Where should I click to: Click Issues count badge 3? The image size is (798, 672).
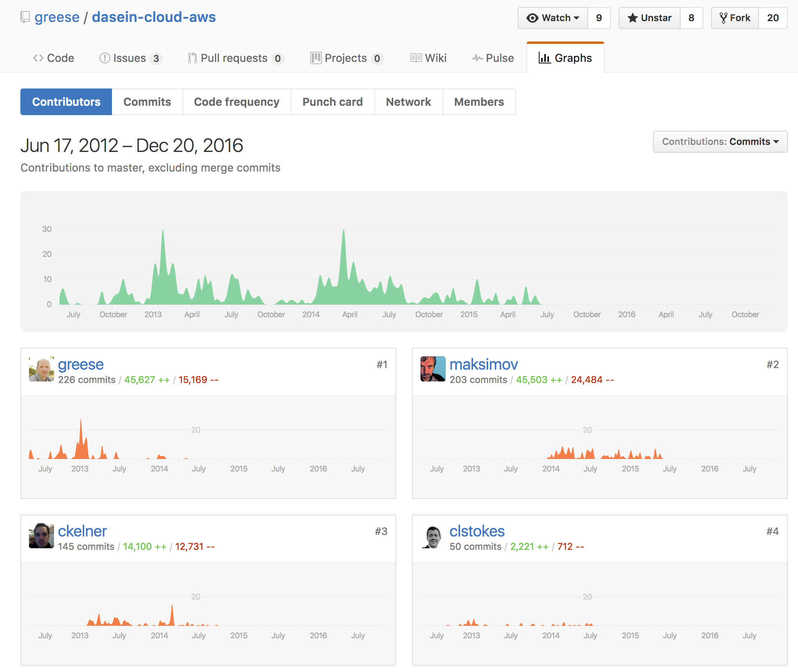(156, 58)
